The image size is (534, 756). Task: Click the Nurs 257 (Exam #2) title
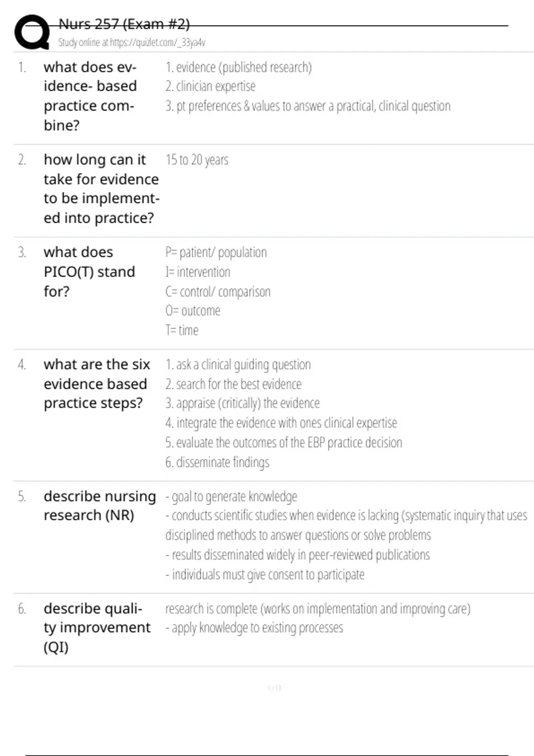124,24
